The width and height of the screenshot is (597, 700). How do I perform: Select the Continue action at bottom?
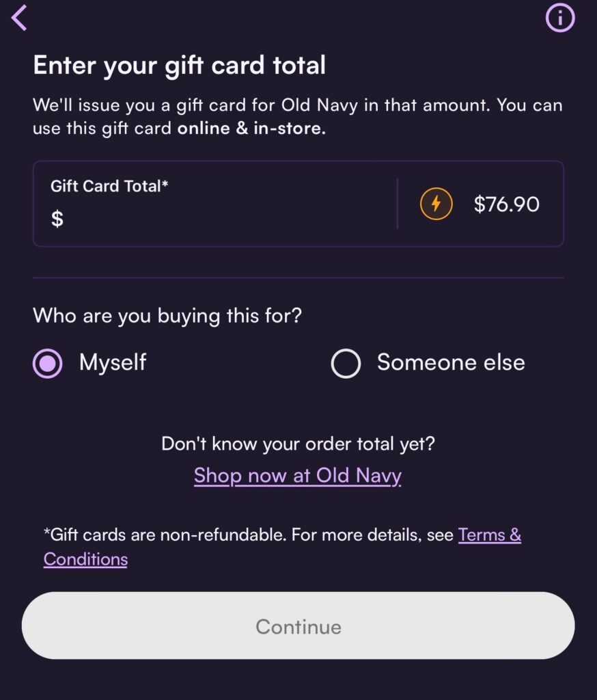[x=298, y=625]
